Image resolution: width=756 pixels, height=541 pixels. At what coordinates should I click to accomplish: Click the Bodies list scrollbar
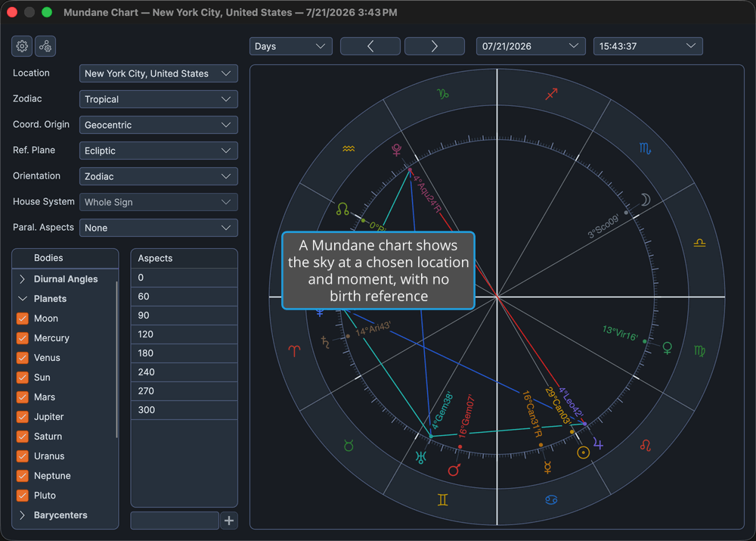coord(116,359)
